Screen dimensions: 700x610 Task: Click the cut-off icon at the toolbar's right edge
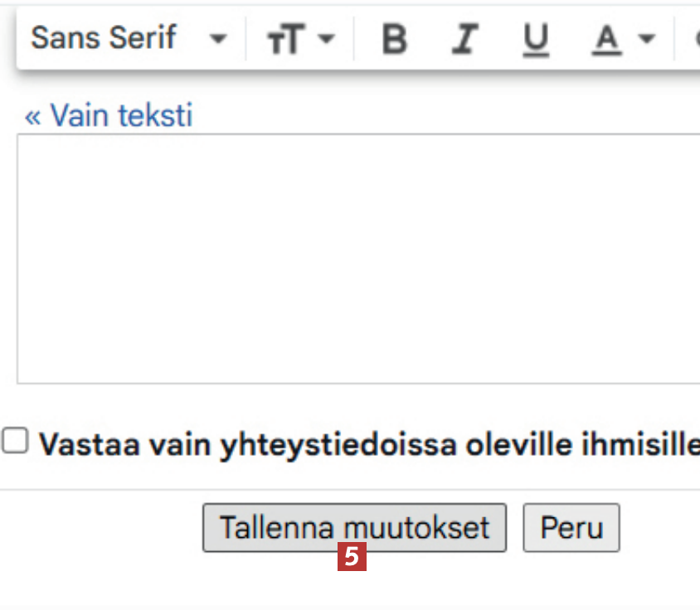(695, 38)
